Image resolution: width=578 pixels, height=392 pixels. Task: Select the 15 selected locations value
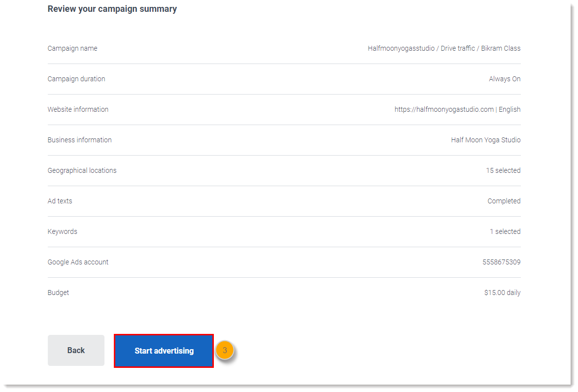(x=503, y=170)
